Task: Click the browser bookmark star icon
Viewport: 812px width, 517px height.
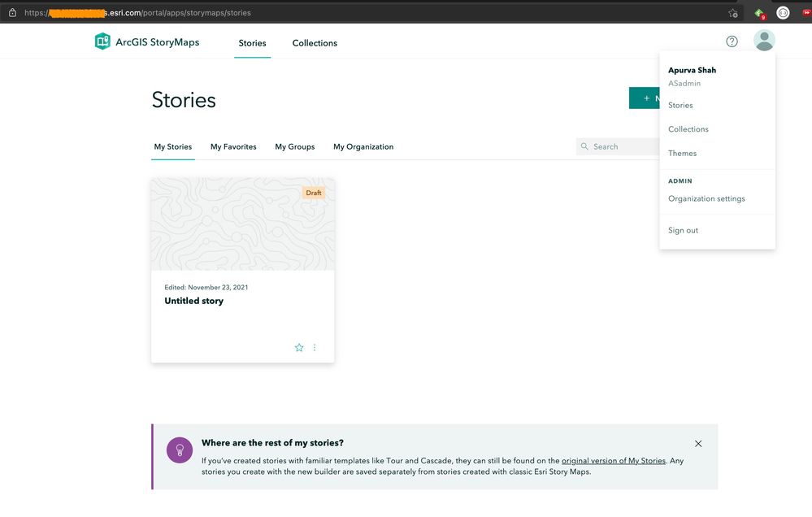Action: coord(732,13)
